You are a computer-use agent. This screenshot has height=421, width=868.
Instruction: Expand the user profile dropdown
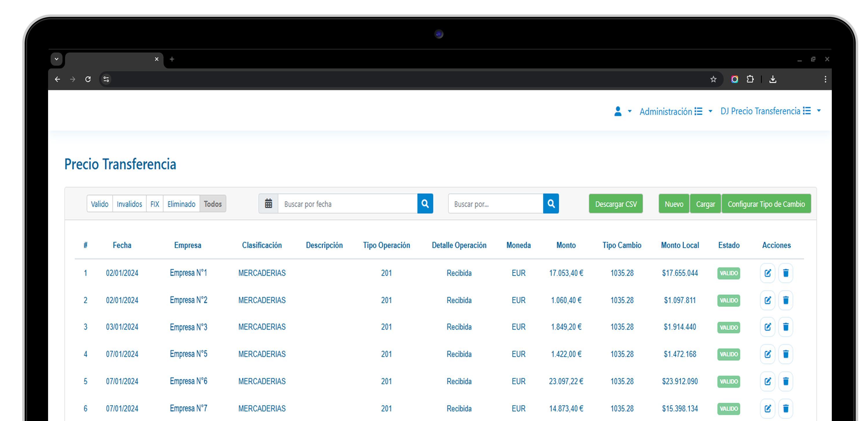pos(622,111)
